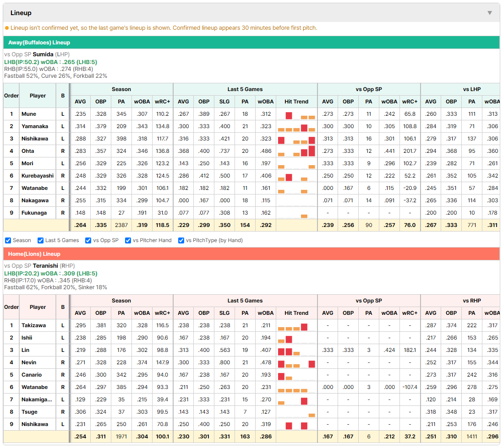Viewport: 503px width, 448px height.
Task: Uncheck the Last 5 Games checkbox
Action: pyautogui.click(x=40, y=240)
